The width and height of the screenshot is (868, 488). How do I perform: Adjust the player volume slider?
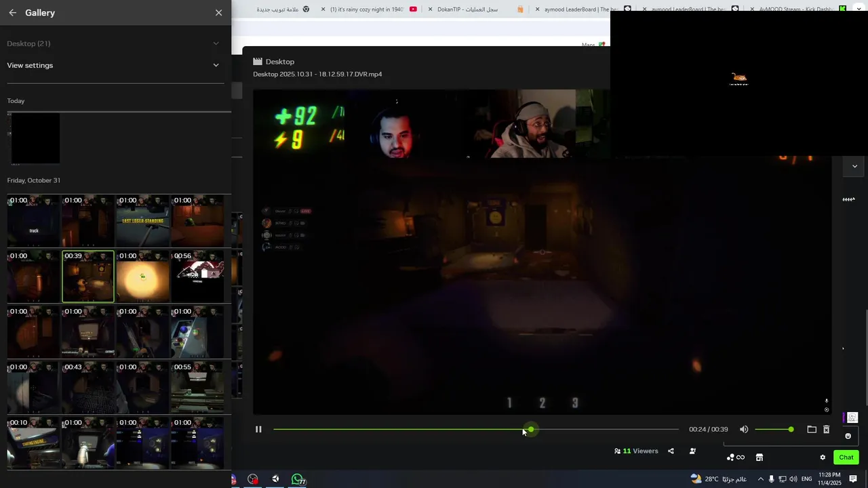tap(773, 429)
